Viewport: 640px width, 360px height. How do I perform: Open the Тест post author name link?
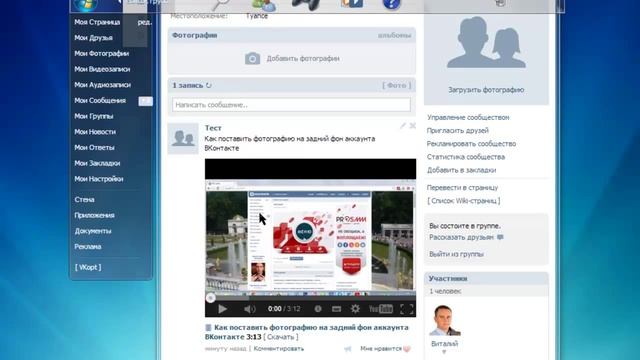point(213,128)
